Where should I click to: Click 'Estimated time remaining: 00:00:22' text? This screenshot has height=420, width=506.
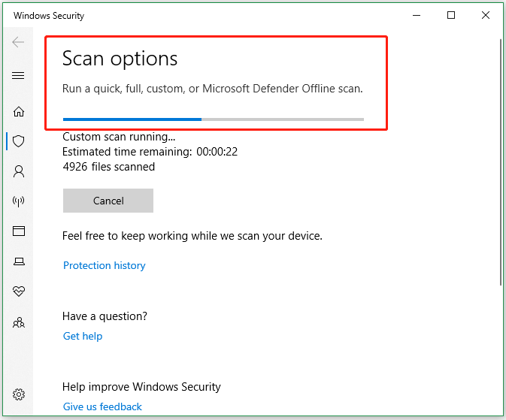click(150, 152)
